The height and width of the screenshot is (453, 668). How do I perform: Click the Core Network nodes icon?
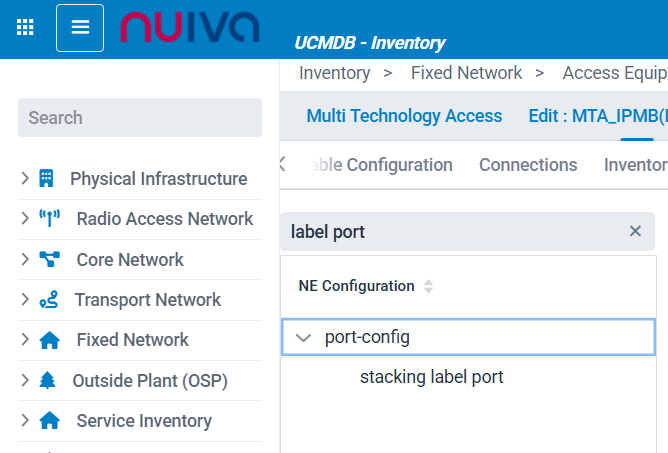[x=49, y=260]
